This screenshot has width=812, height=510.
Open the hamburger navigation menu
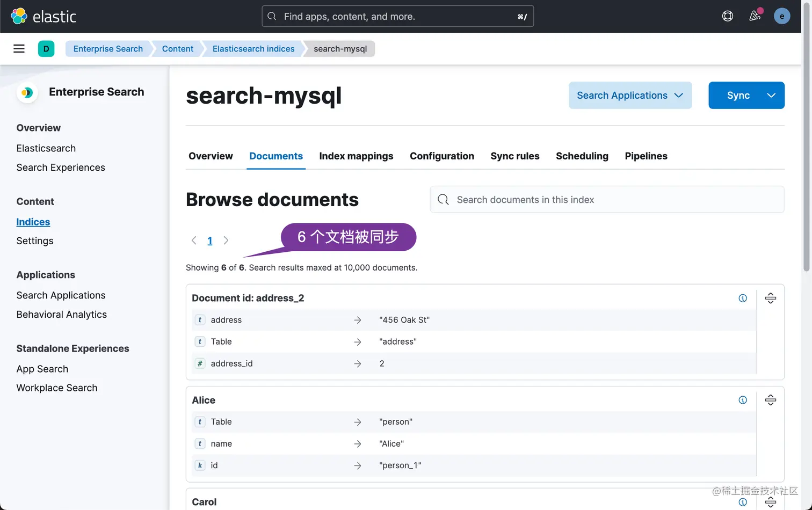tap(19, 49)
